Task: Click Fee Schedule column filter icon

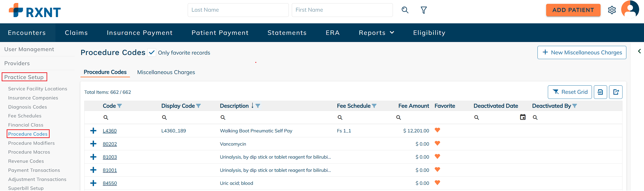Action: pyautogui.click(x=374, y=106)
